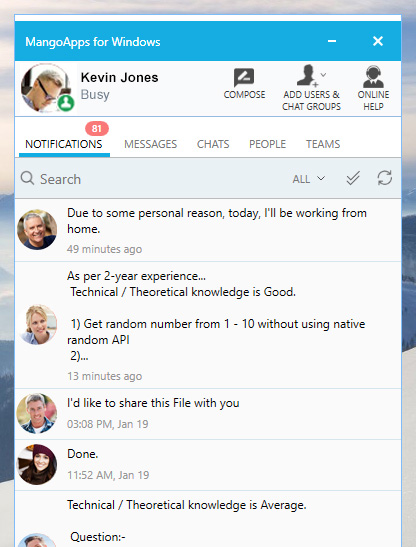
Task: Click the 81 unread notifications badge
Action: click(97, 129)
